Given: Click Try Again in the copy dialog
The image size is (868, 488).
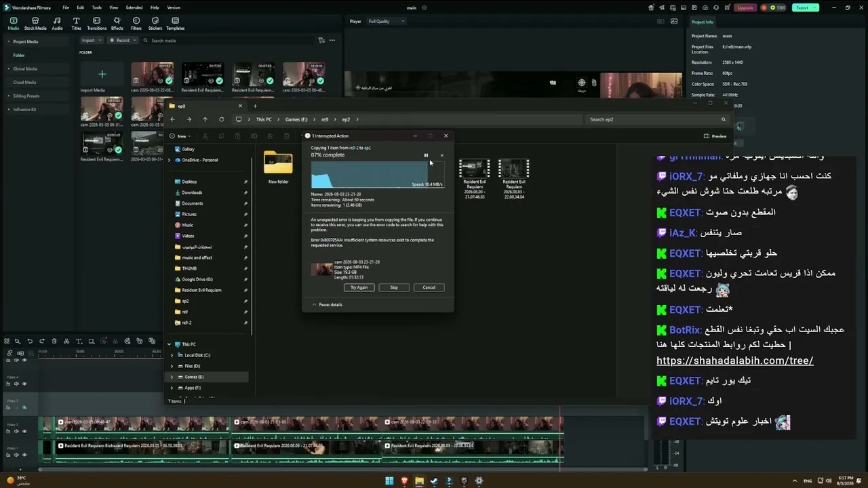Looking at the screenshot, I should 359,287.
